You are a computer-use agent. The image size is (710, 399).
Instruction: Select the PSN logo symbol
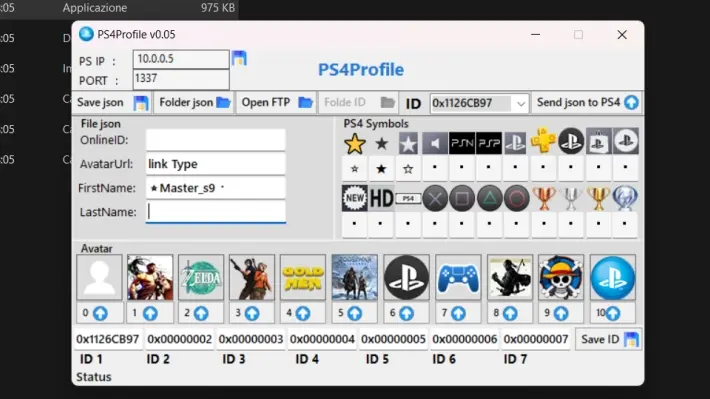[x=462, y=143]
